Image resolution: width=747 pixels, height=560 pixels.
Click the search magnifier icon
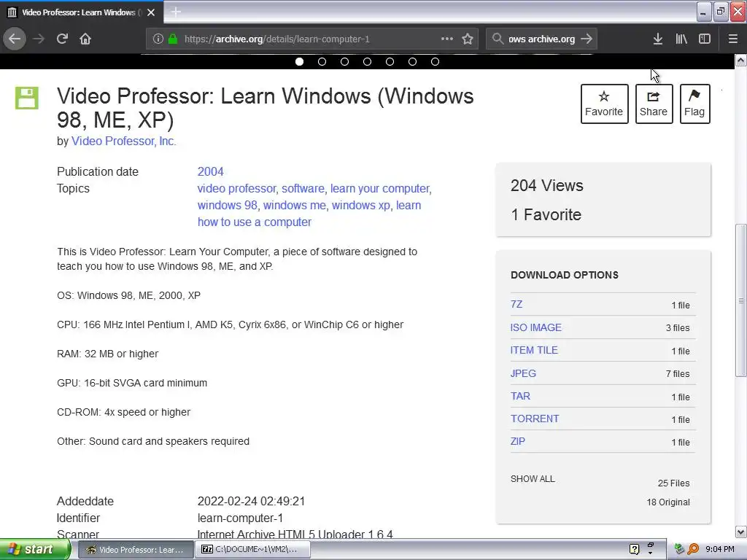498,39
